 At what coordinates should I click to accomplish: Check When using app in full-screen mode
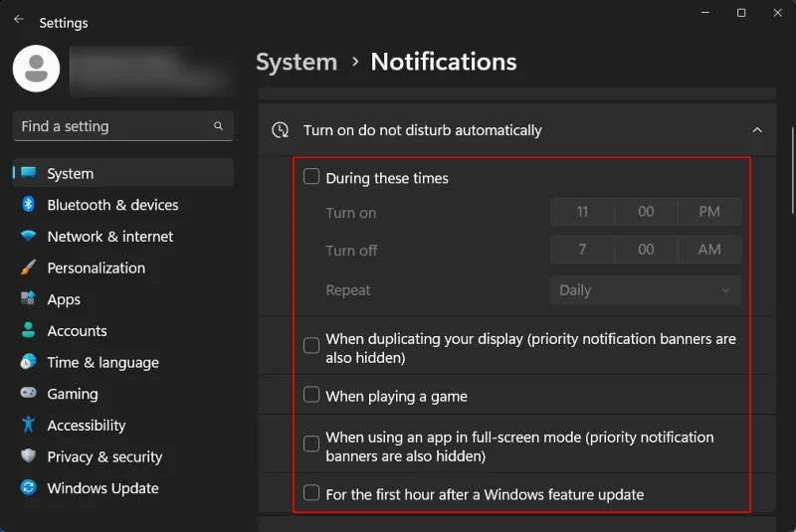pyautogui.click(x=311, y=443)
